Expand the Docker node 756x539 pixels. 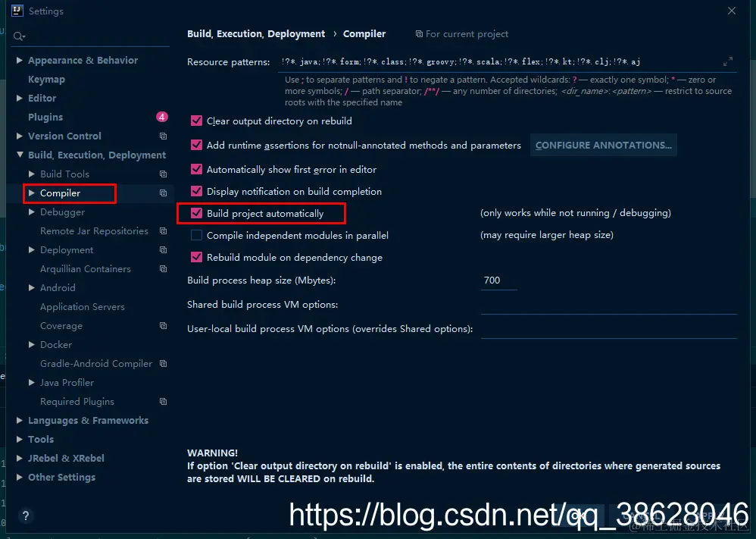point(31,344)
